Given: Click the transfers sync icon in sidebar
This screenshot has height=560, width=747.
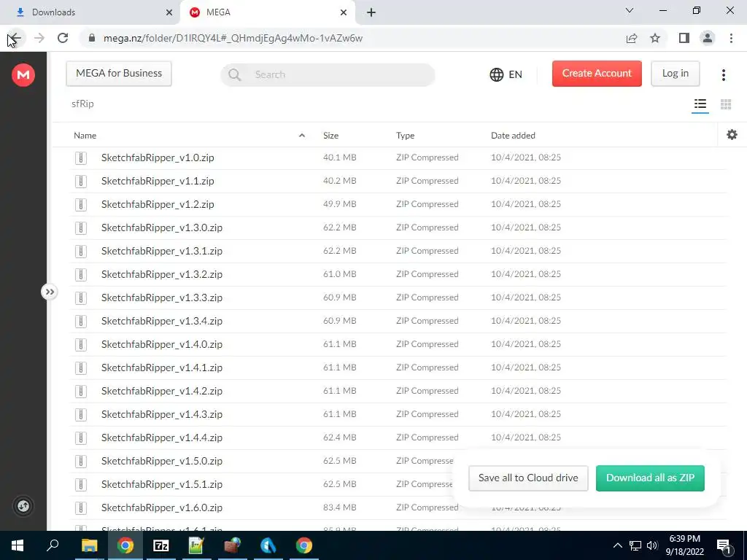Looking at the screenshot, I should [x=23, y=506].
